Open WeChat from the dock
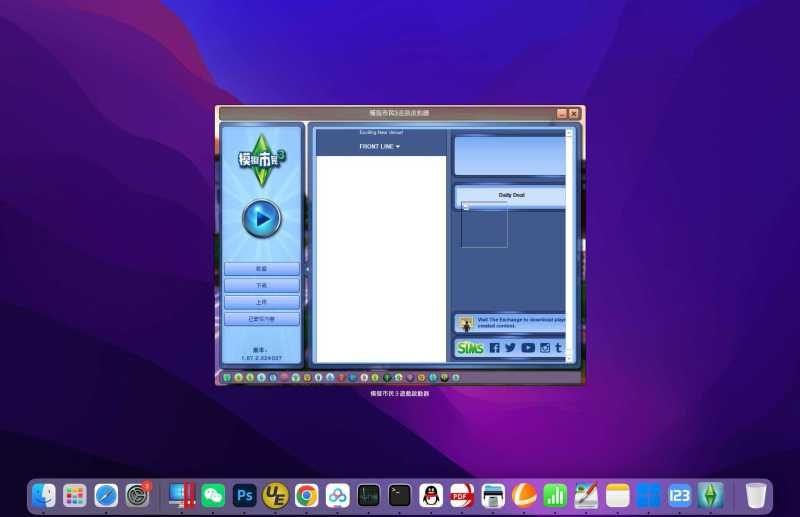Image resolution: width=800 pixels, height=517 pixels. pos(213,496)
